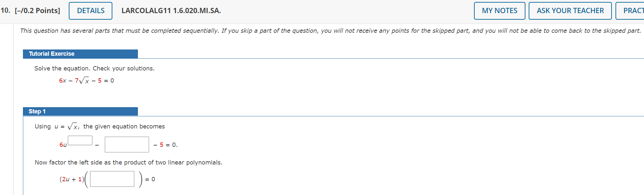Click the Tutorial Exercise header bar

[80, 54]
